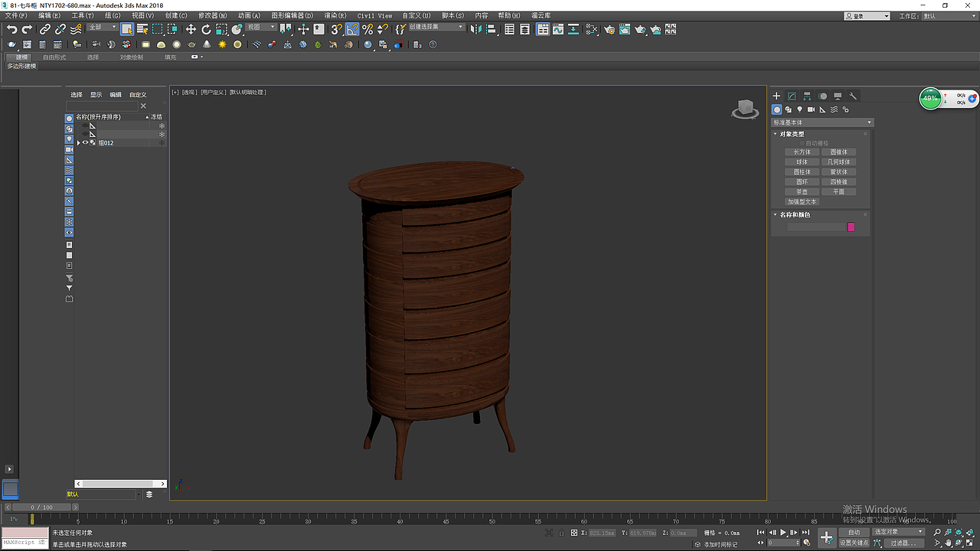
Task: Open the 渲染(R) menu
Action: [335, 15]
